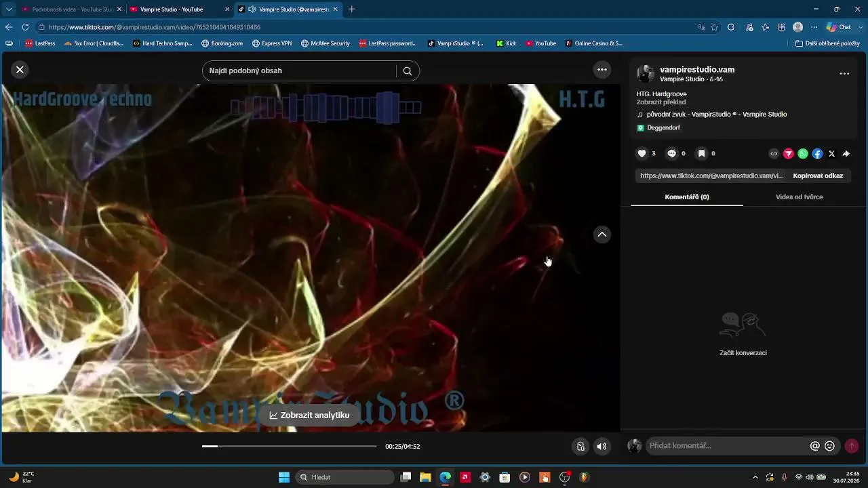868x488 pixels.
Task: Post comment with the red arrow button
Action: (x=852, y=446)
